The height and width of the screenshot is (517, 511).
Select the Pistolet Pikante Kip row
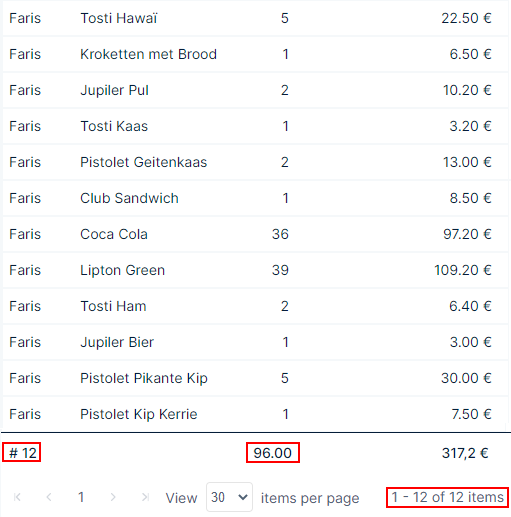[255, 378]
